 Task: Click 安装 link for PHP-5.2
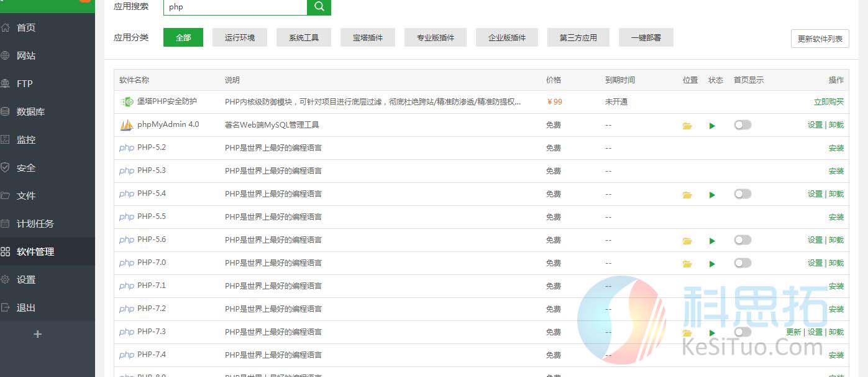pos(836,148)
